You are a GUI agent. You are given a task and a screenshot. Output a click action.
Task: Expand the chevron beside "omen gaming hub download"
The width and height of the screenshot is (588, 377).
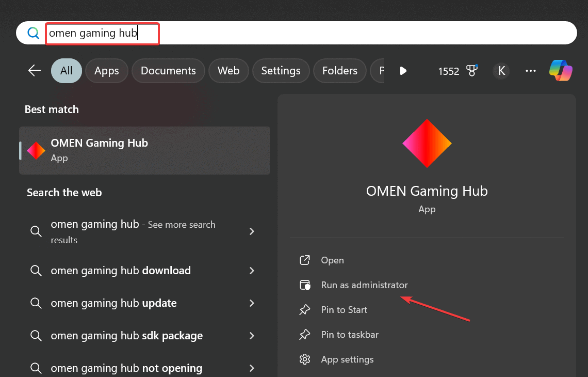tap(252, 271)
